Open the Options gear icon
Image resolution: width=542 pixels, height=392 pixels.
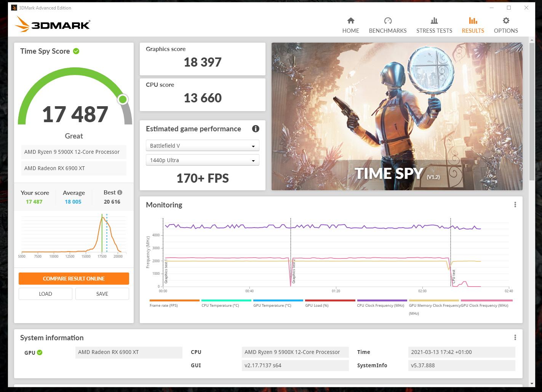click(x=506, y=21)
